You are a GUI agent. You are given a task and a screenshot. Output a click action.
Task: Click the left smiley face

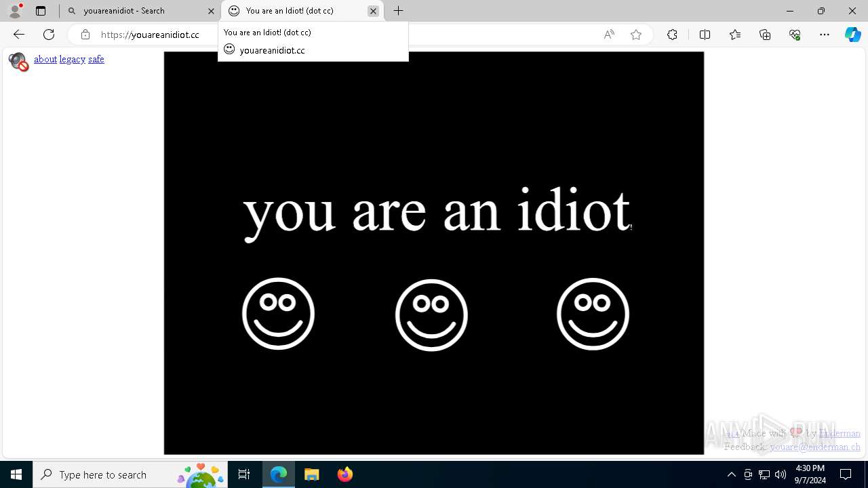278,314
